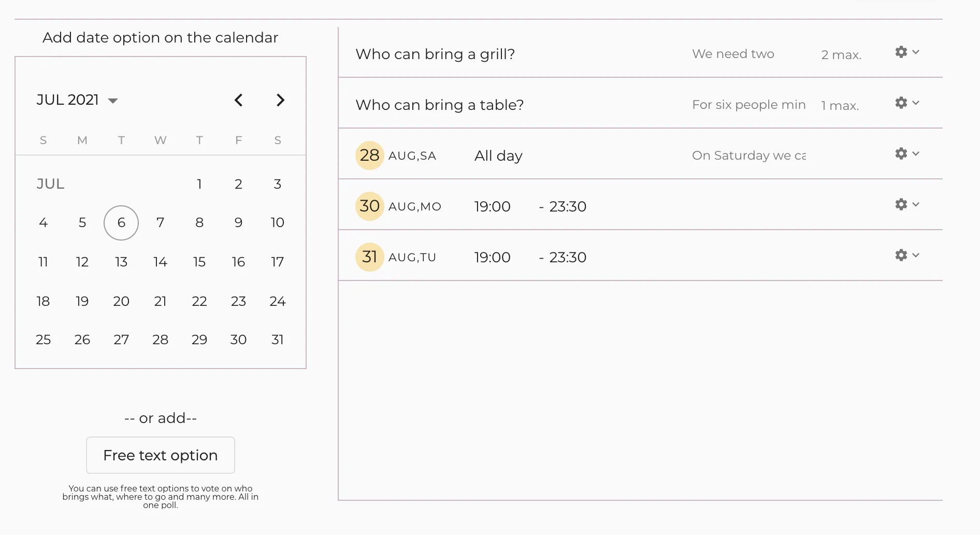Select July 20 on the calendar
Screen dimensions: 980x535
(121, 302)
